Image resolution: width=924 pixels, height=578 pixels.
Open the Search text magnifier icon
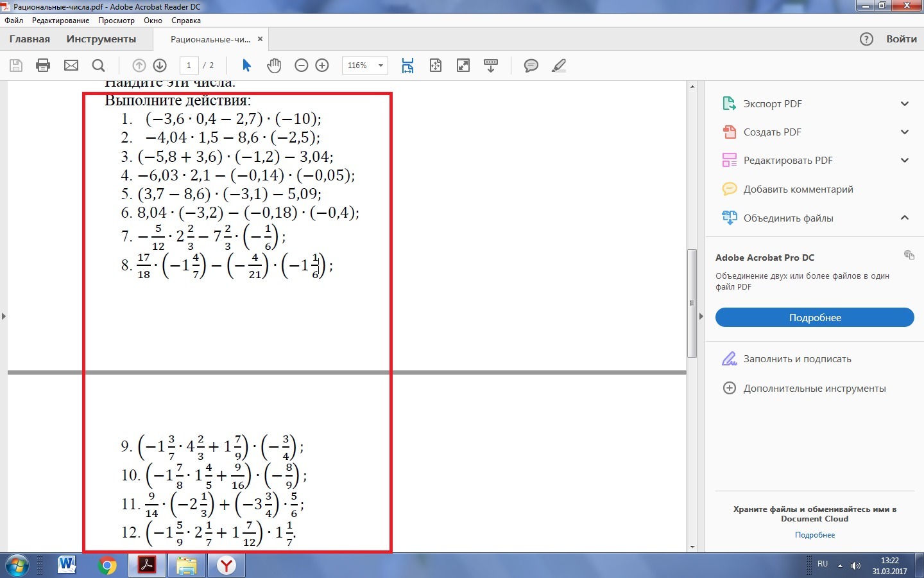click(x=98, y=66)
